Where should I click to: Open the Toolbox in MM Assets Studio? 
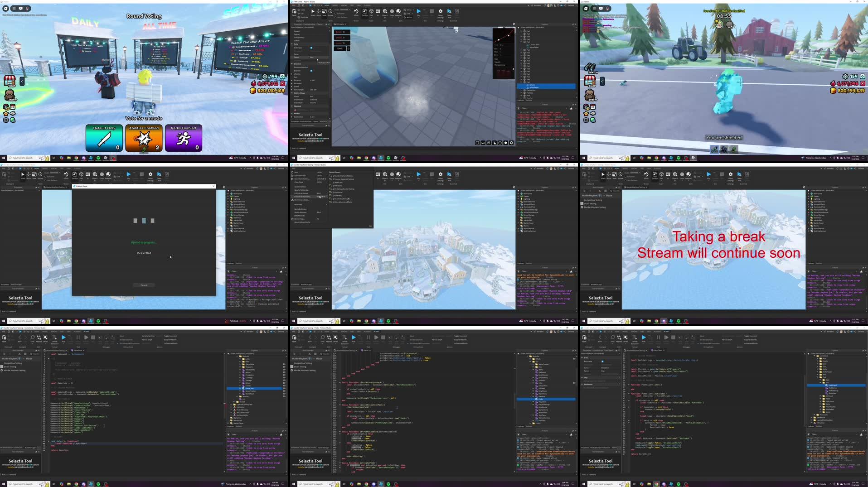tap(364, 12)
